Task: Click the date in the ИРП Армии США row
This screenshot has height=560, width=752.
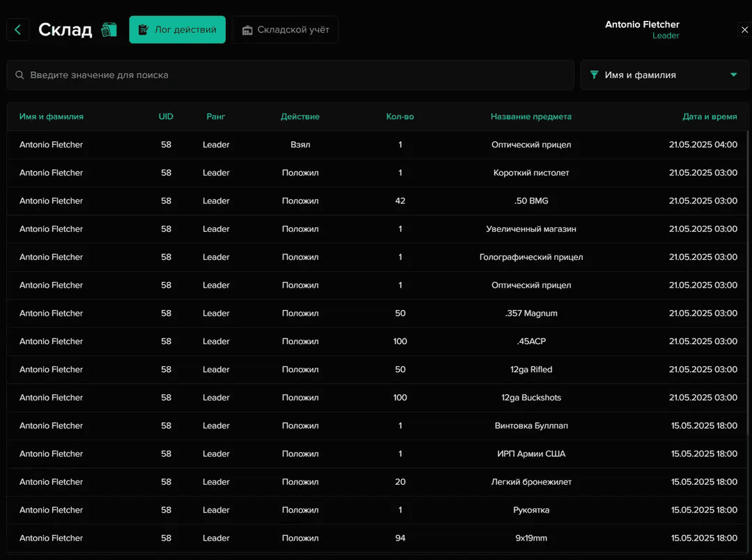Action: 704,453
